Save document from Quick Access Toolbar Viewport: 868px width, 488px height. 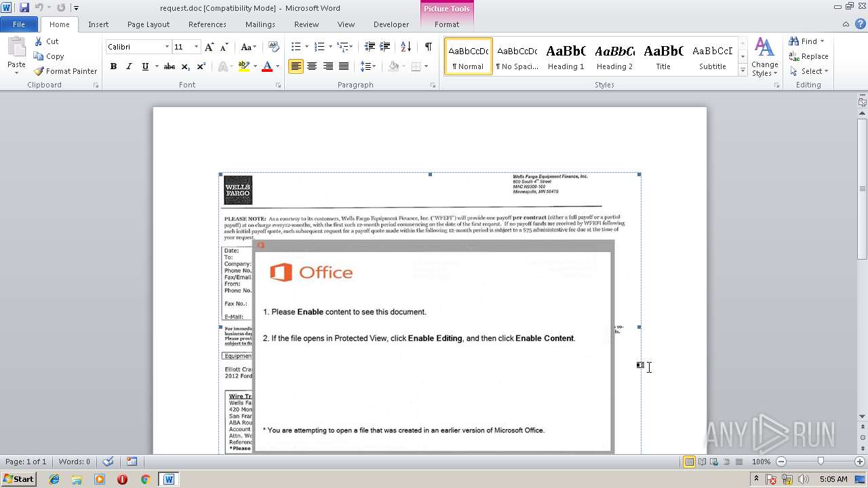[24, 7]
